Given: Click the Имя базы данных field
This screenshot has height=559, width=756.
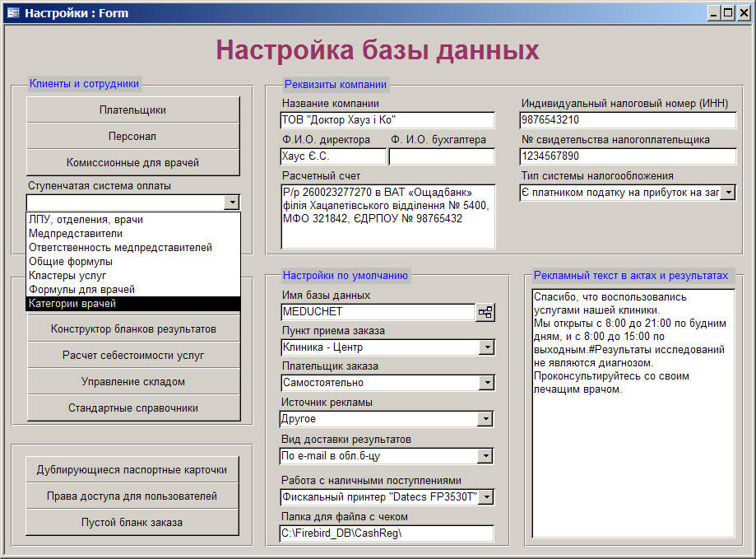Looking at the screenshot, I should pos(378,312).
